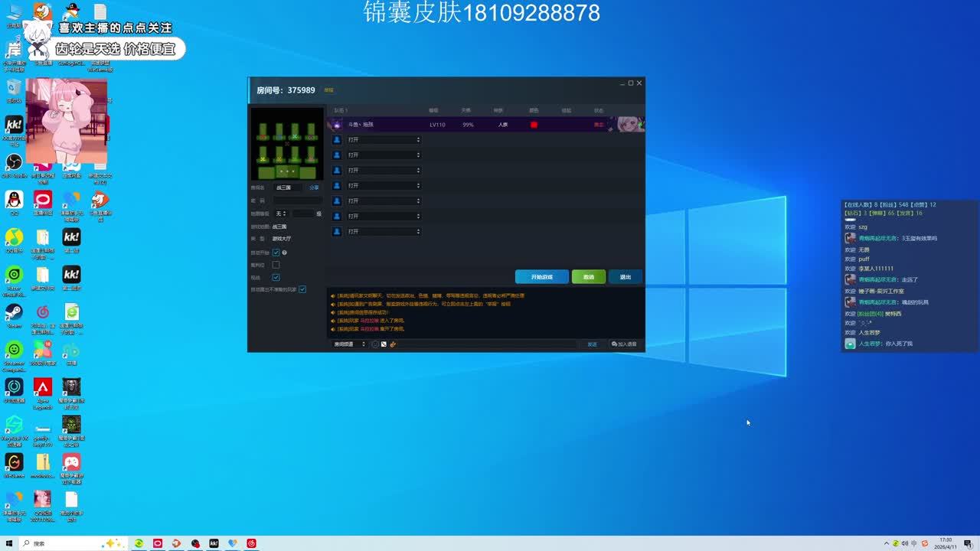Launch Apex Legends from the desktop

(x=42, y=388)
